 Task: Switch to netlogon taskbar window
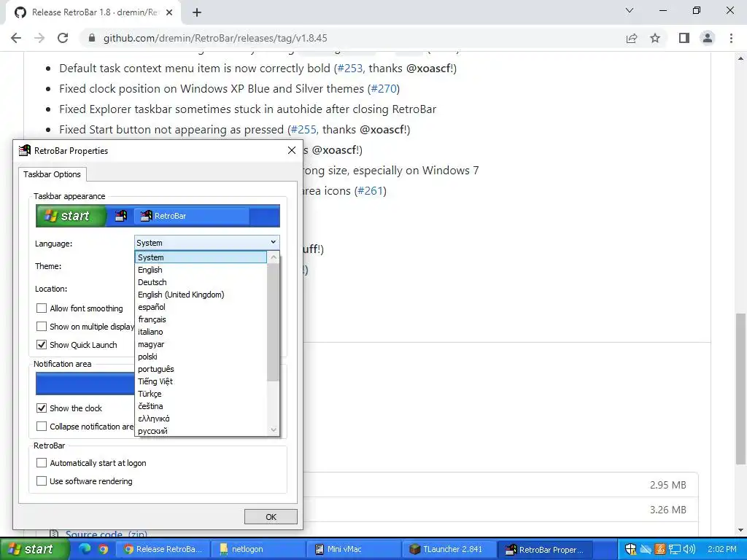258,549
